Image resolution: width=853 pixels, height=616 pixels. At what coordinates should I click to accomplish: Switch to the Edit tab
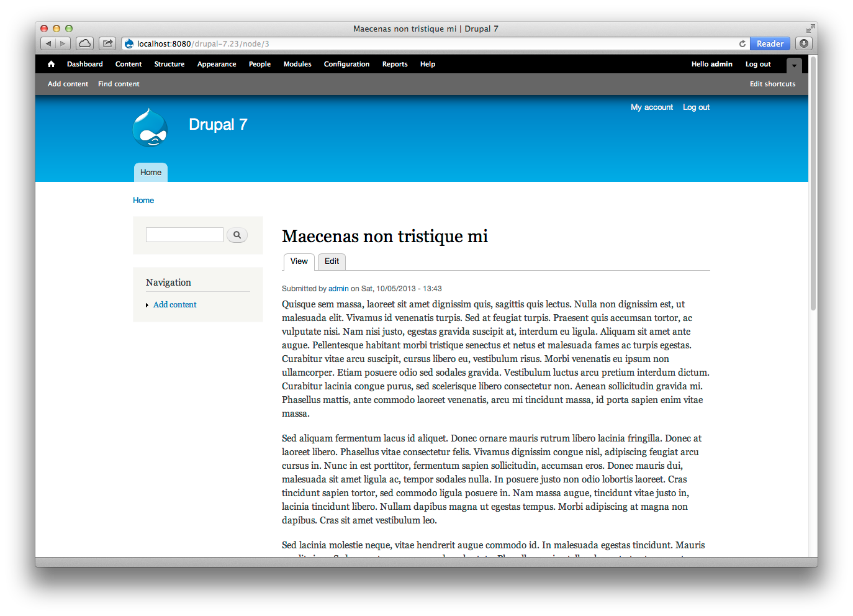coord(332,261)
